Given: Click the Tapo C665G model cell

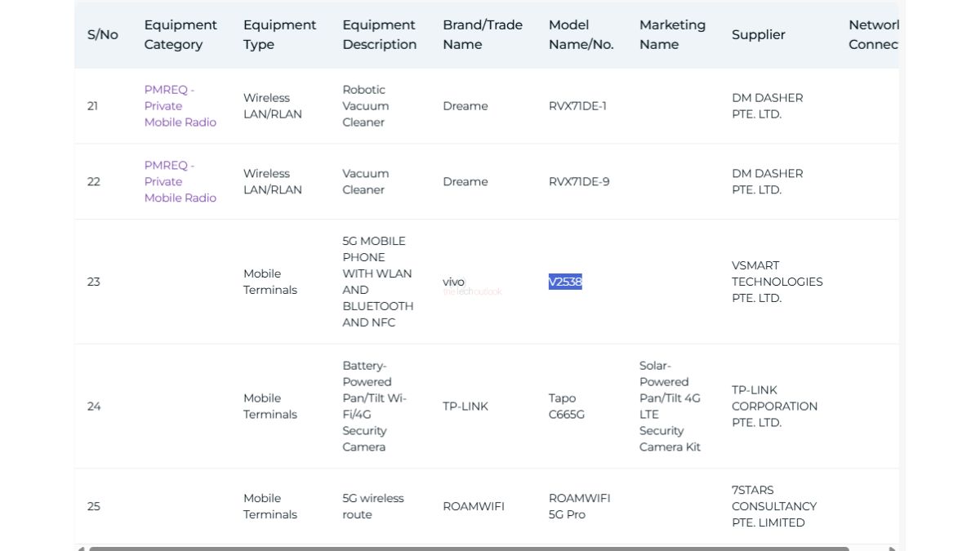Looking at the screenshot, I should click(x=567, y=407).
